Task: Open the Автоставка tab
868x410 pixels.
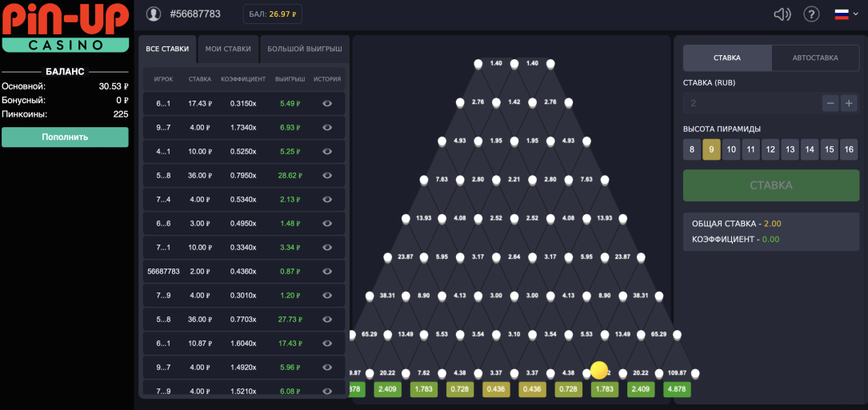Action: pos(814,58)
